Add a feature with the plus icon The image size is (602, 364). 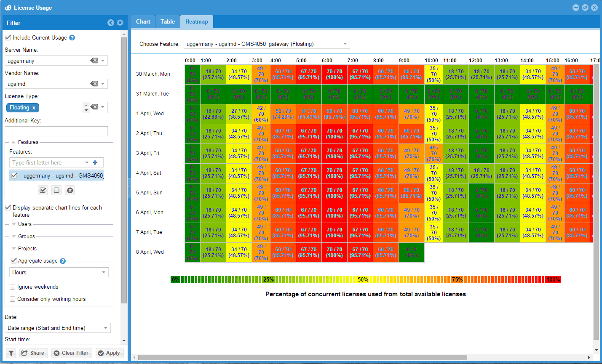[x=95, y=162]
